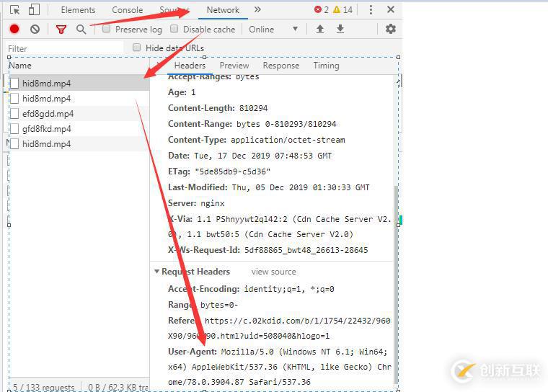Click the file icon of efd8gdd.mp4
Image resolution: width=548 pixels, height=392 pixels.
tap(14, 114)
